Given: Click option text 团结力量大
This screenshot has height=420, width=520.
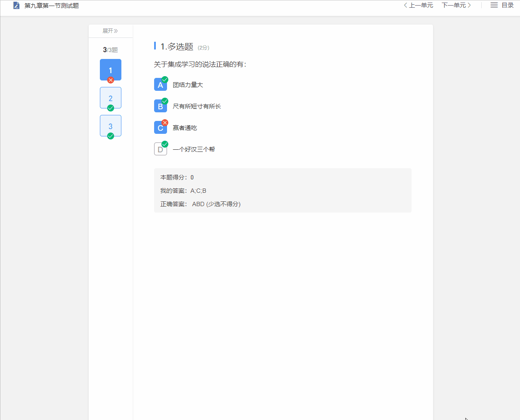Looking at the screenshot, I should [188, 85].
